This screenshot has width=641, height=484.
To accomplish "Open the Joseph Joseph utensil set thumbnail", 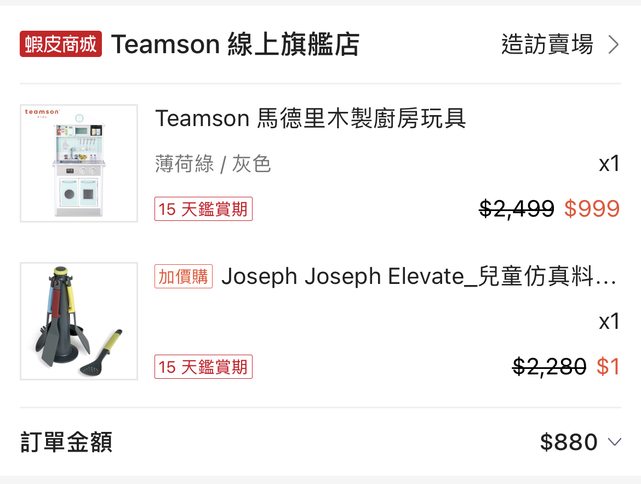I will 79,321.
